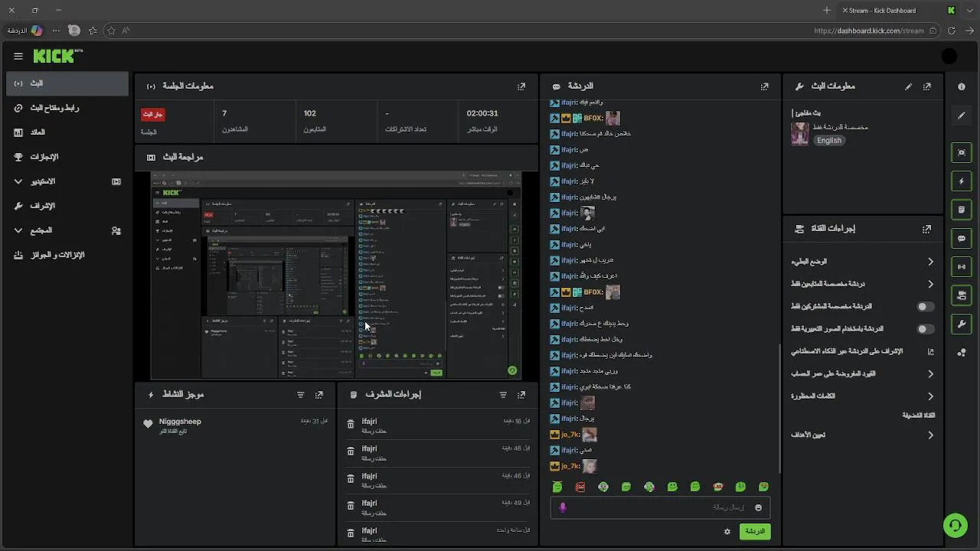Edit stream info with pencil icon in panel

[x=909, y=86]
